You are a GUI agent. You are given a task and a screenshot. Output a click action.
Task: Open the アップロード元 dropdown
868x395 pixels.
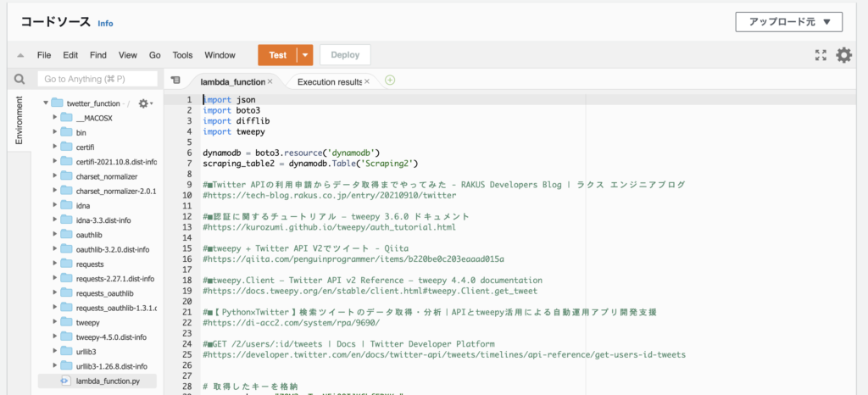click(789, 22)
